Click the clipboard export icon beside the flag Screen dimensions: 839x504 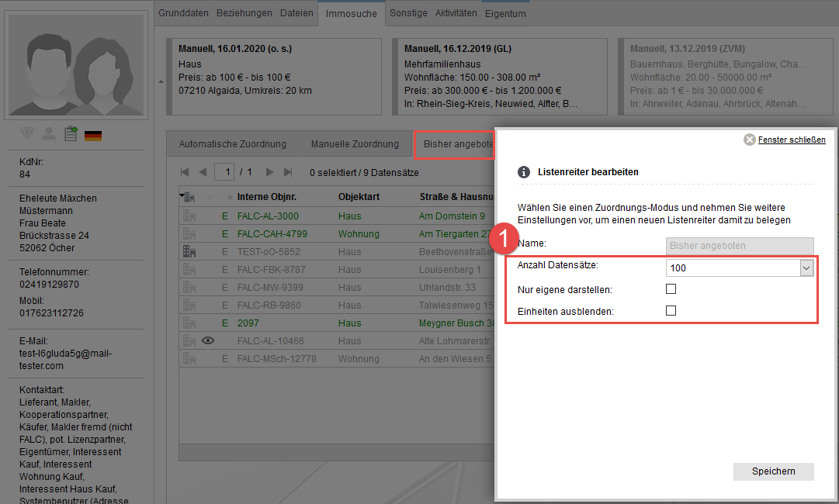tap(71, 134)
